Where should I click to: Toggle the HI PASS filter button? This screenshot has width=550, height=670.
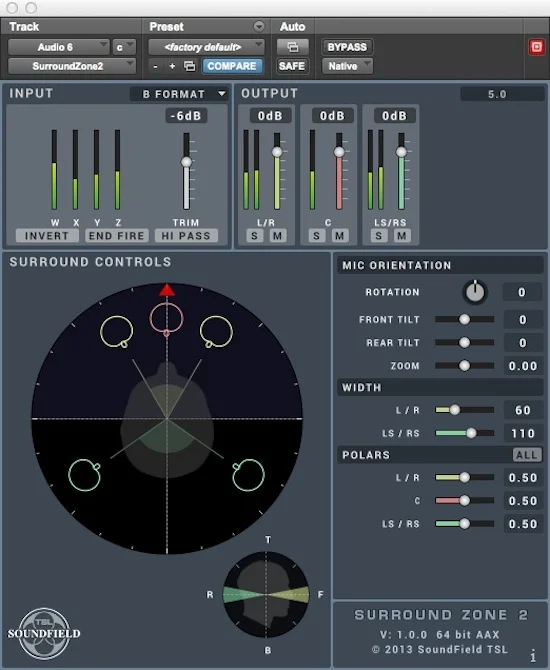click(x=186, y=236)
